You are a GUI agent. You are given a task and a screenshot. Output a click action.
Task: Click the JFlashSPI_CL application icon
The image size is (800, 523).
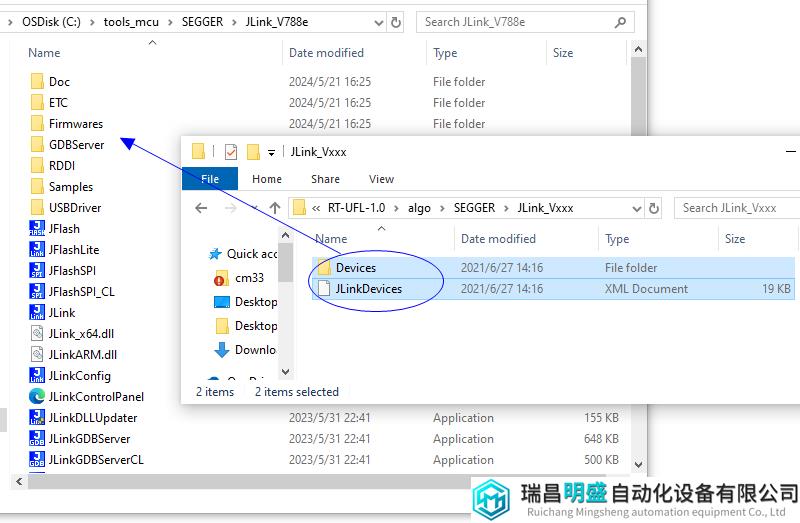coord(37,291)
